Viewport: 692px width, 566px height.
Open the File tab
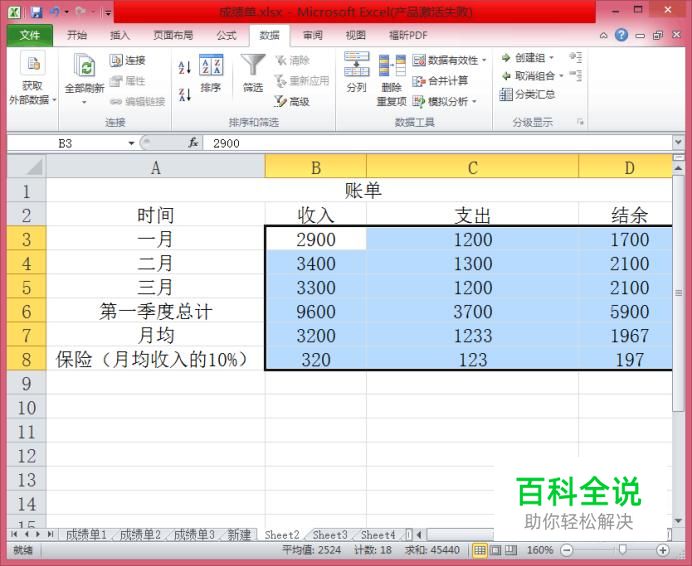pyautogui.click(x=30, y=35)
